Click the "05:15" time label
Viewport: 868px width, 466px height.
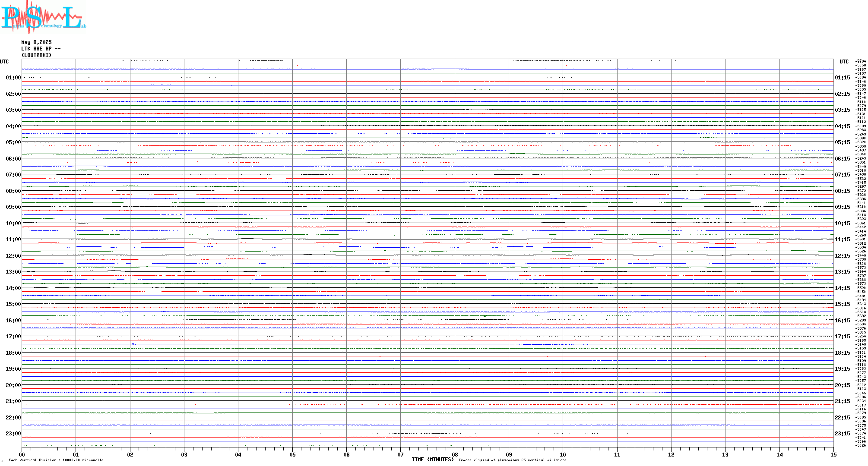point(843,142)
